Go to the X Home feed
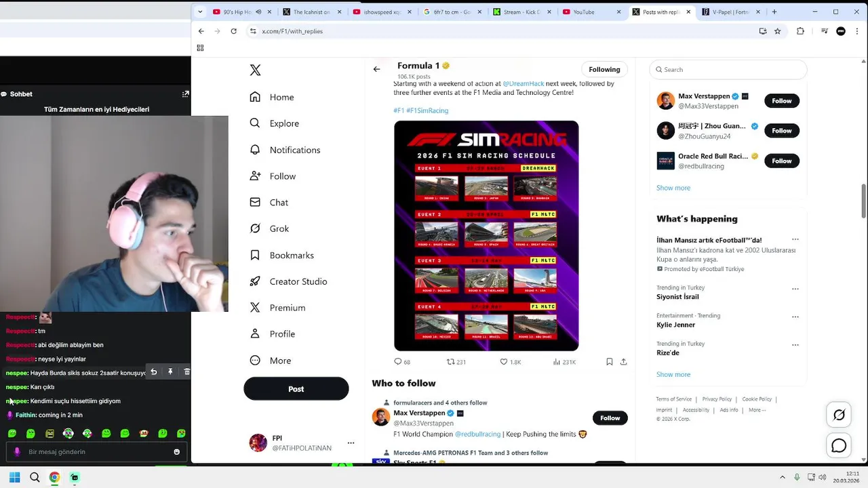 coord(272,97)
